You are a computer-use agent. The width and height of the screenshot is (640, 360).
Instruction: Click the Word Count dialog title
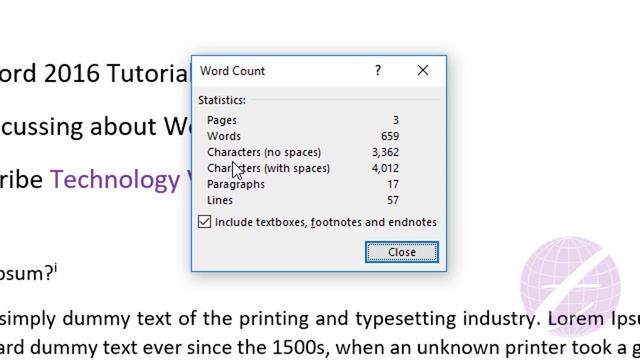point(232,71)
